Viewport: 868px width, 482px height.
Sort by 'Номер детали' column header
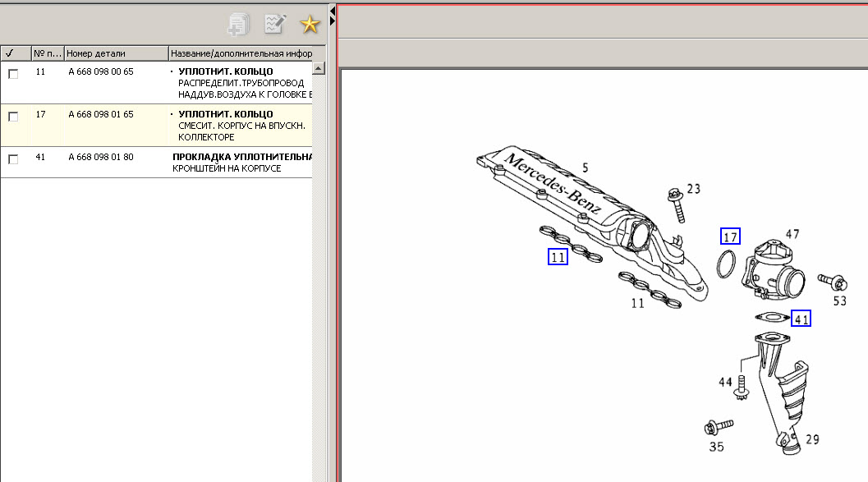pyautogui.click(x=115, y=53)
